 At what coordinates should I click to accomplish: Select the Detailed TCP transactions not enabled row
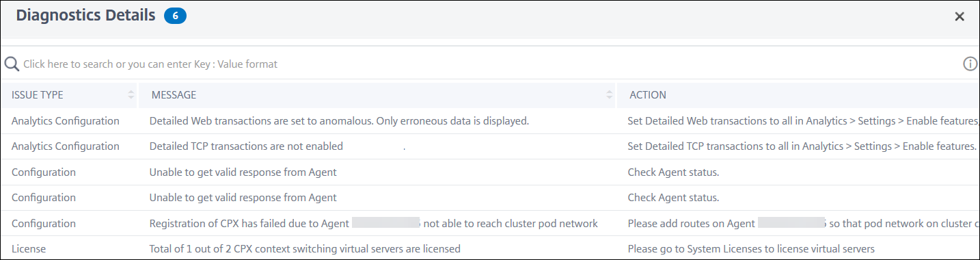tap(490, 146)
